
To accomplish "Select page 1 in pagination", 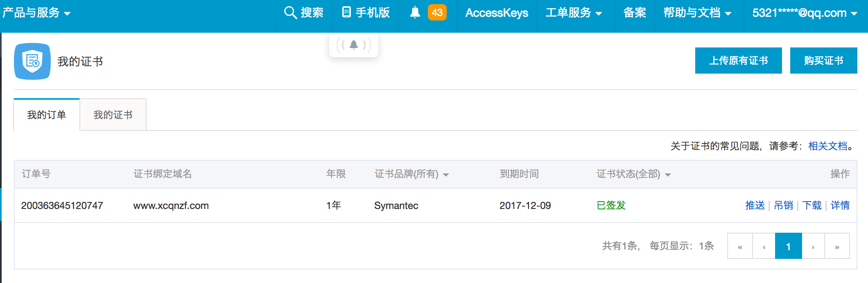I will (x=788, y=246).
